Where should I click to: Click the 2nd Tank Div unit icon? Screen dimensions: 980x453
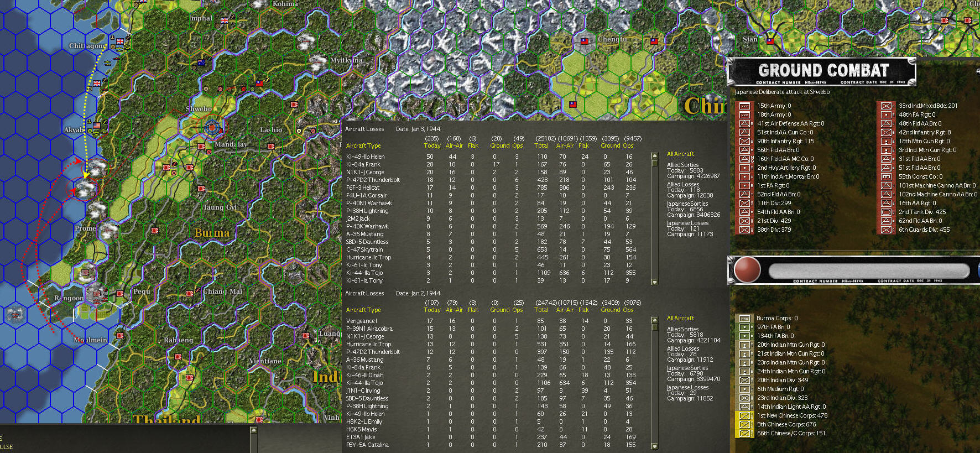point(886,212)
